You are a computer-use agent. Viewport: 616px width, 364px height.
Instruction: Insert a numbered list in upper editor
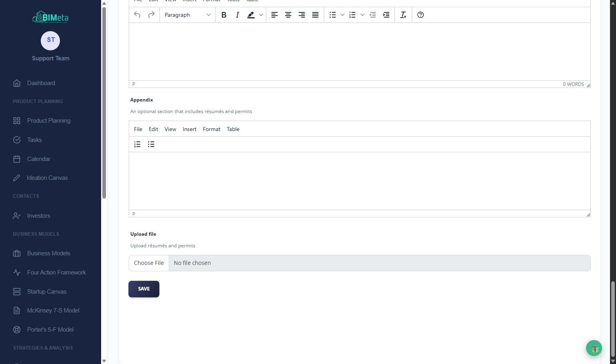352,15
